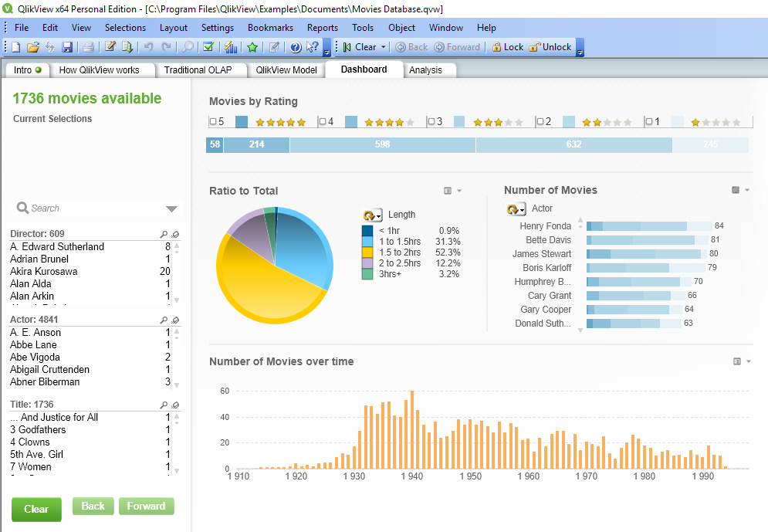Click the green star bookmark icon

pos(252,47)
